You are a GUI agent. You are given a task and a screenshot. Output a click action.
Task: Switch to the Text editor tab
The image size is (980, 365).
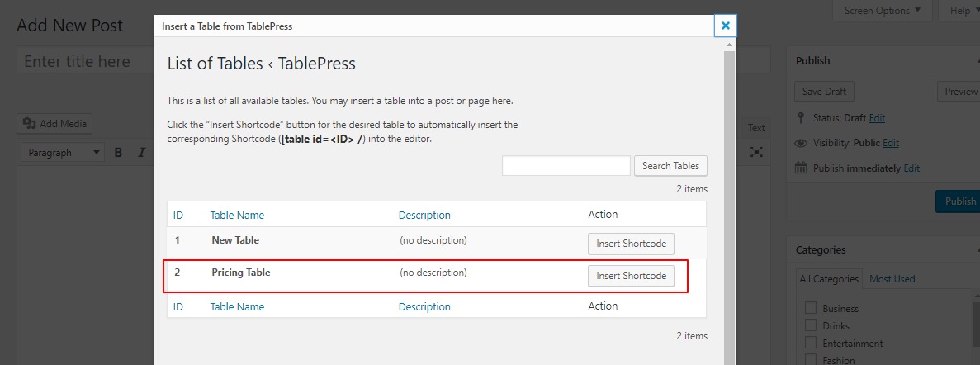point(755,127)
